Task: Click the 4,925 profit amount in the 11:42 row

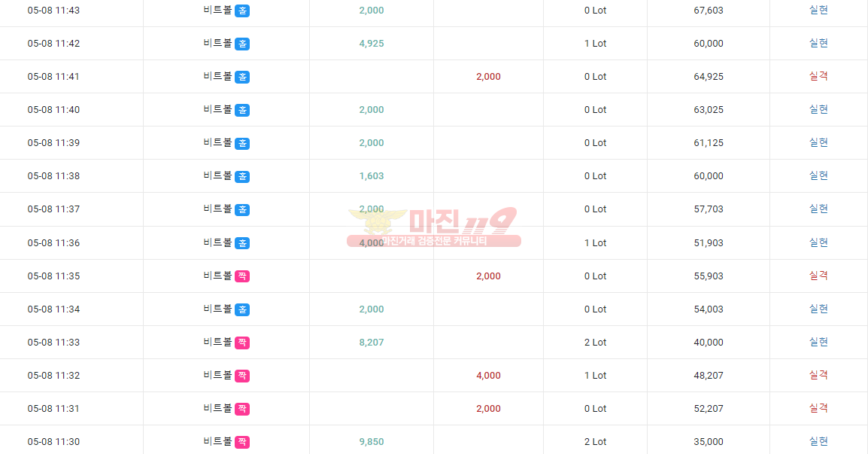Action: pos(372,43)
